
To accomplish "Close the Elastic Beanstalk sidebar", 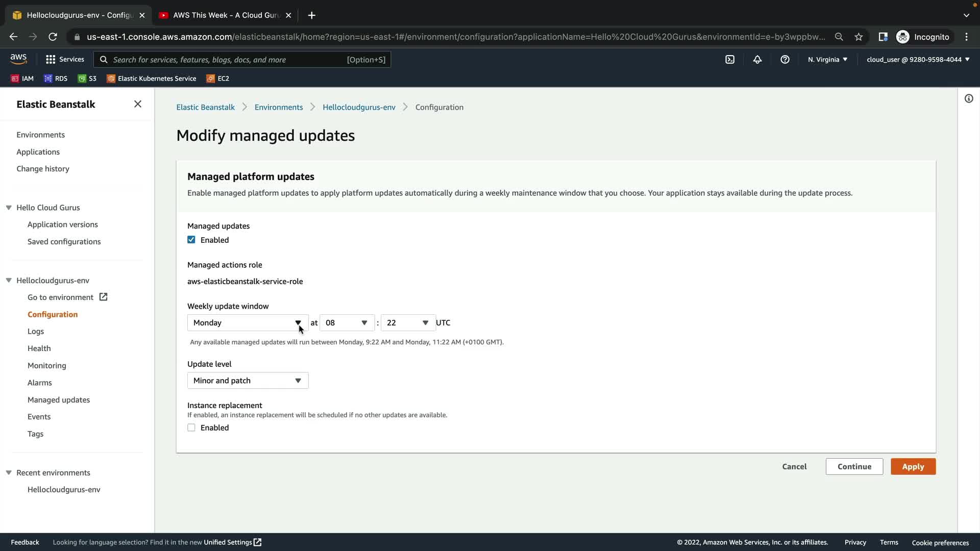I will coord(137,104).
